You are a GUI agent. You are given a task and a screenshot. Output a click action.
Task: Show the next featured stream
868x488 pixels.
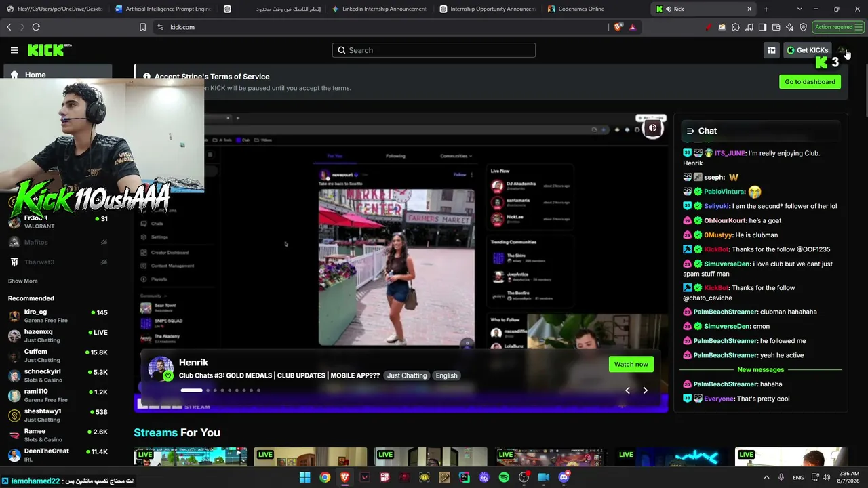(645, 390)
